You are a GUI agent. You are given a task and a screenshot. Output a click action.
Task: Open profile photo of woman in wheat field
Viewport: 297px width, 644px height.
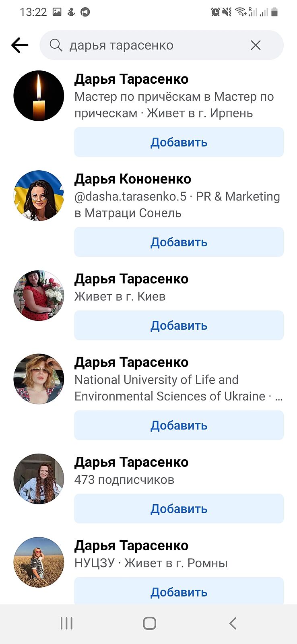click(x=39, y=562)
